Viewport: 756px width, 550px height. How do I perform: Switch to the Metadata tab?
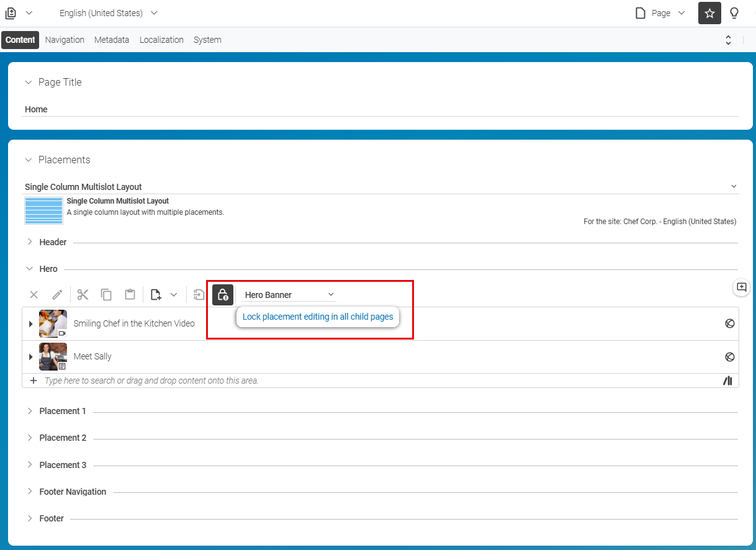coord(112,40)
